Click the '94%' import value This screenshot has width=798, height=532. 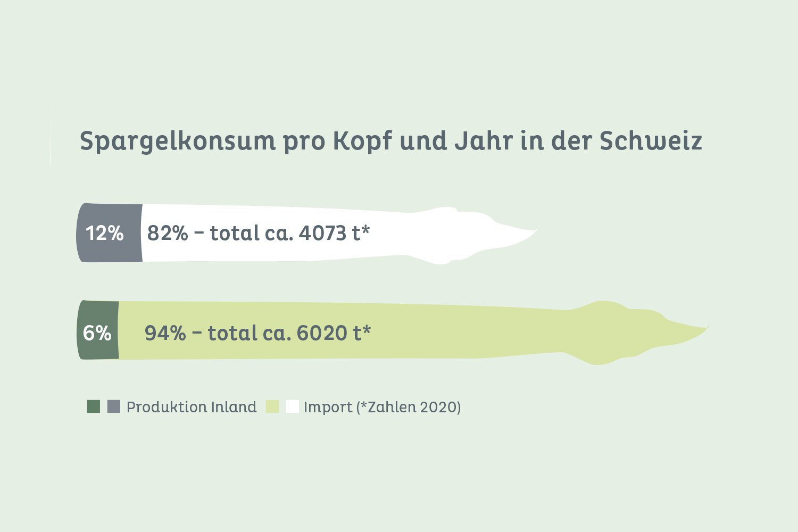165,333
